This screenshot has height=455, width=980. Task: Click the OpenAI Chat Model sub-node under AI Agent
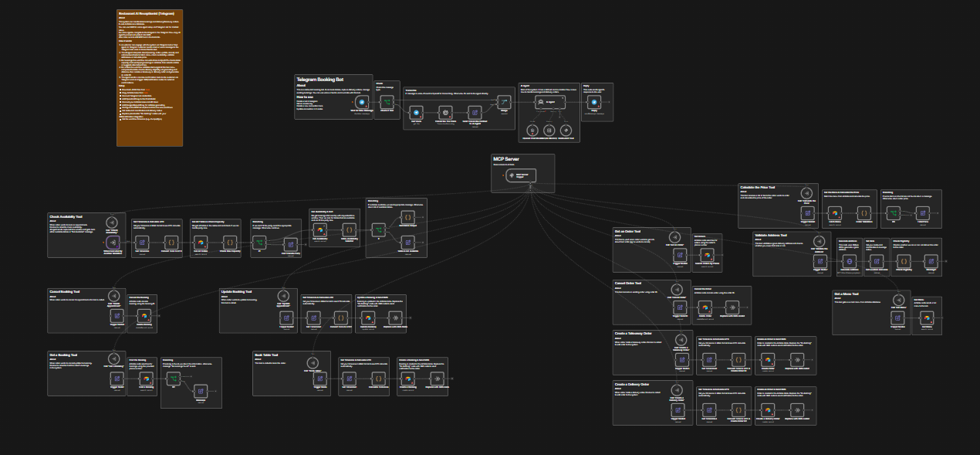point(532,131)
